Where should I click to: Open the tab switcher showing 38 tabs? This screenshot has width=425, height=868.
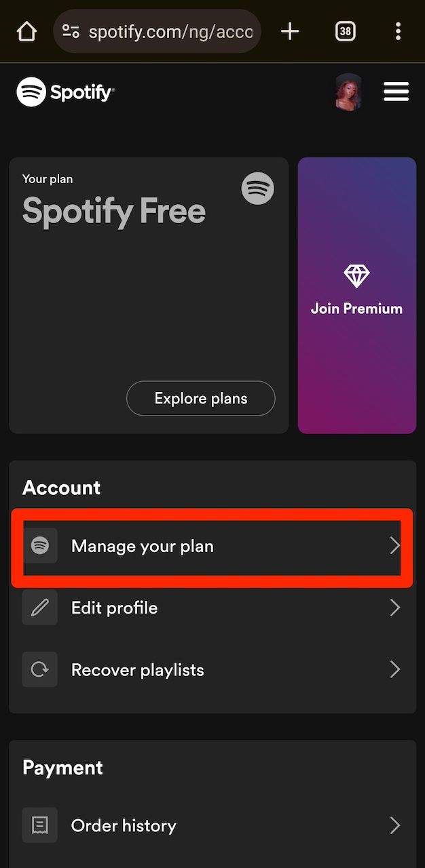(x=345, y=31)
